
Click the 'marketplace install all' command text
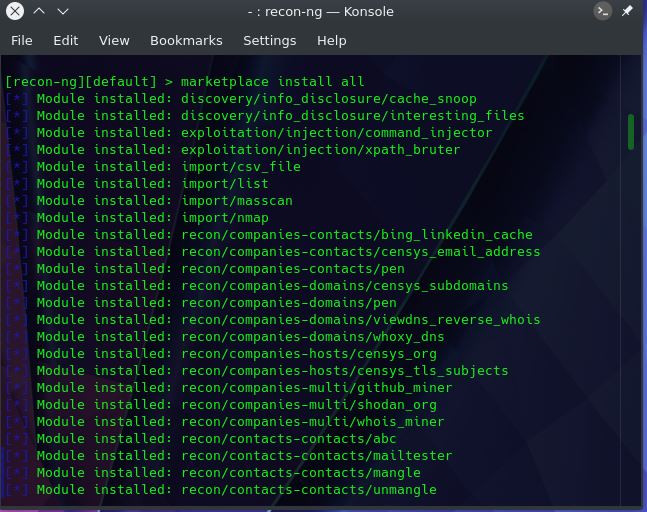273,82
